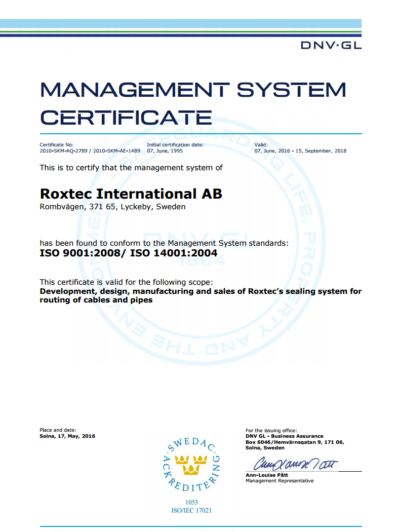Image resolution: width=401 pixels, height=532 pixels.
Task: Click accreditation number '1053' below the seal
Action: pos(191,503)
